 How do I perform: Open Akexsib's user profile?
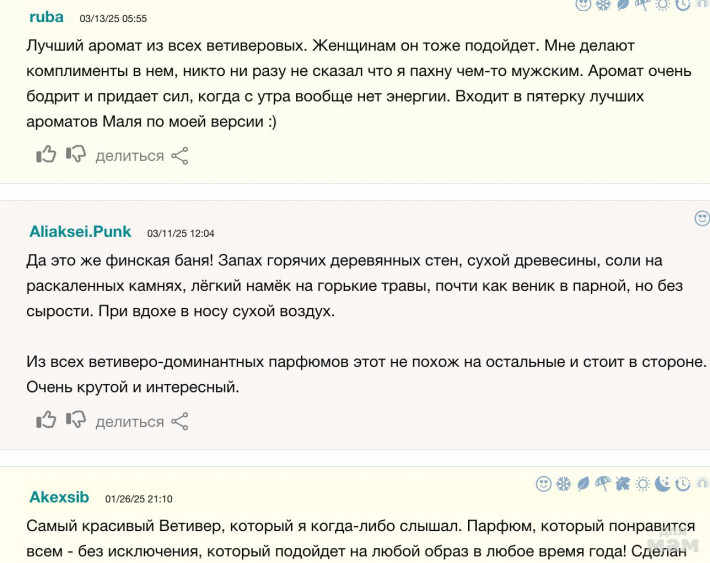59,497
